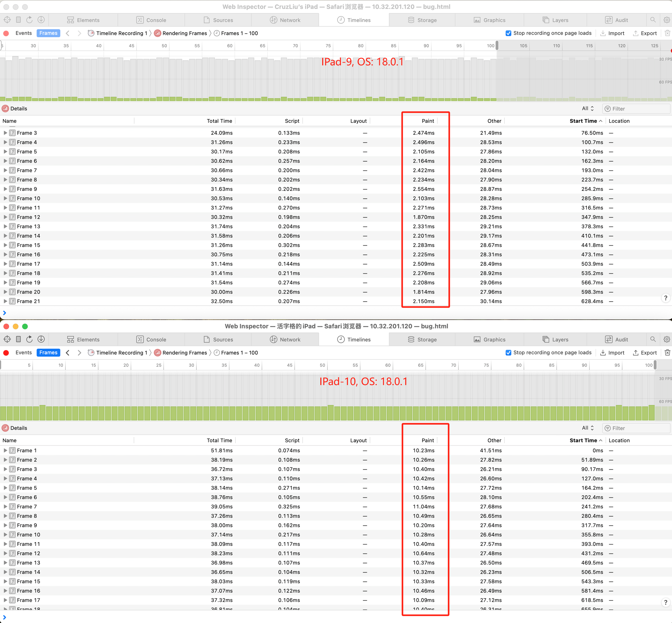
Task: Open search icon in lower window tab bar
Action: tap(653, 339)
